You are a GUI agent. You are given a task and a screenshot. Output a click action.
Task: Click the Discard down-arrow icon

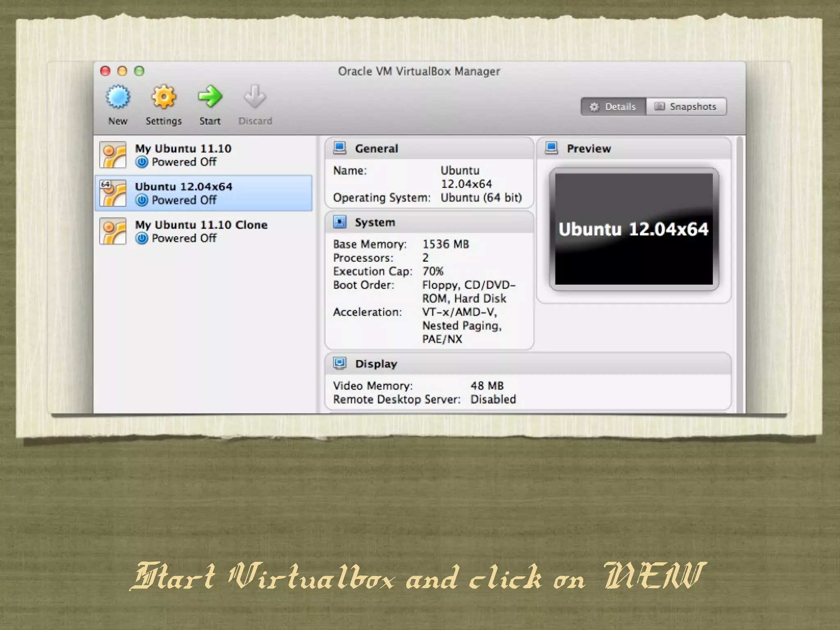[255, 97]
